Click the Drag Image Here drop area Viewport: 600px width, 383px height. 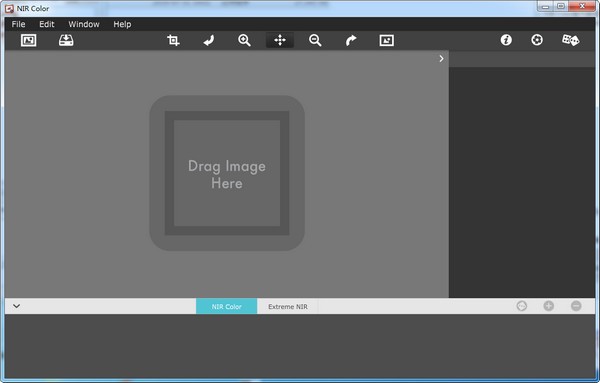coord(227,173)
